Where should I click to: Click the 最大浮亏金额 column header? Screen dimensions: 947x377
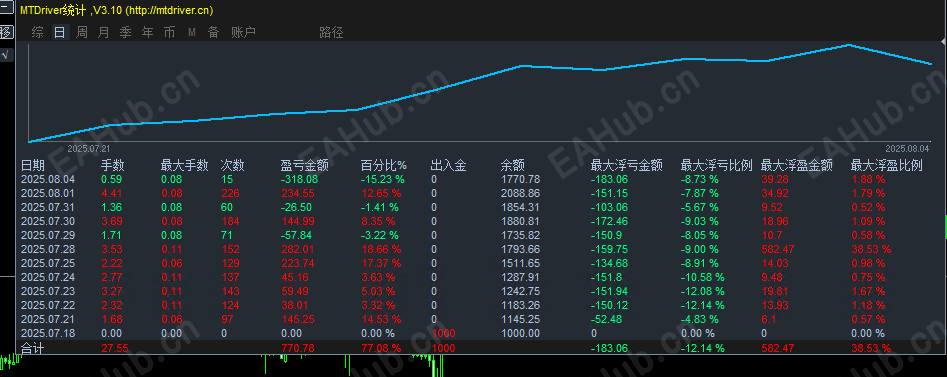(x=626, y=165)
